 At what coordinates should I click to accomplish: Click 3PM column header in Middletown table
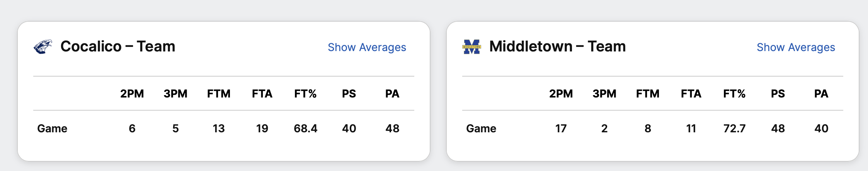click(x=604, y=94)
